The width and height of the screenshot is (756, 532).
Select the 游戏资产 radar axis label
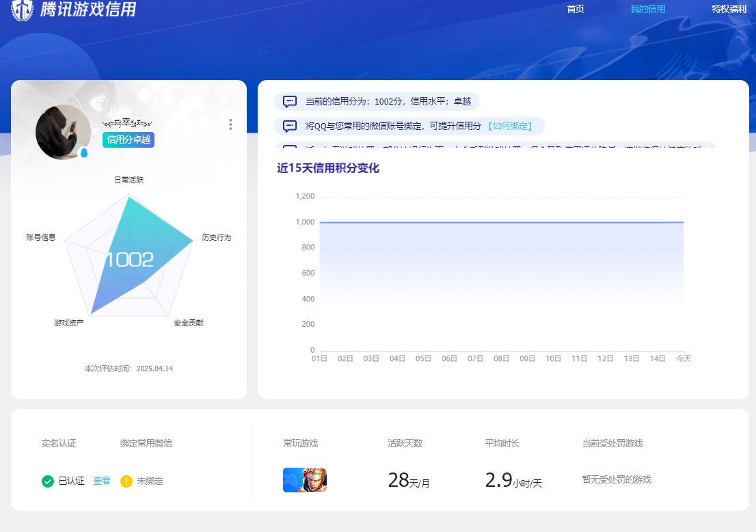(x=69, y=323)
